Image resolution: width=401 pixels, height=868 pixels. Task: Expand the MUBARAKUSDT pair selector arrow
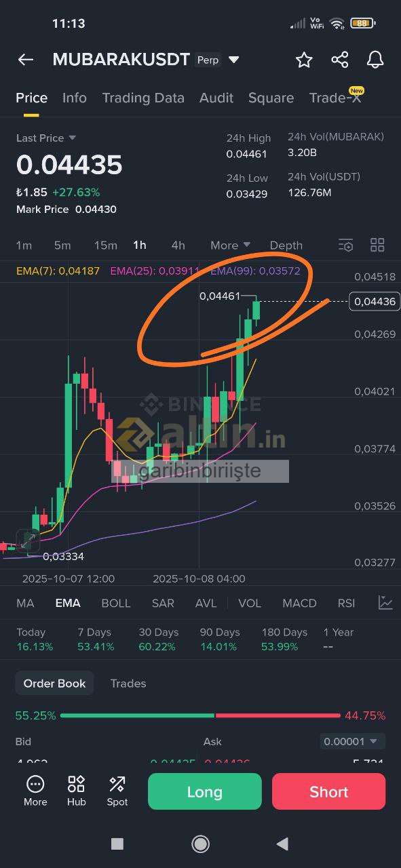(234, 60)
